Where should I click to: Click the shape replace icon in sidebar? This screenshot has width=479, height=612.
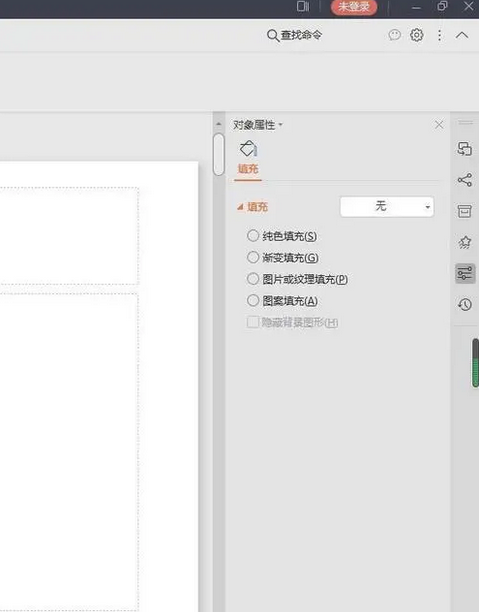[465, 149]
